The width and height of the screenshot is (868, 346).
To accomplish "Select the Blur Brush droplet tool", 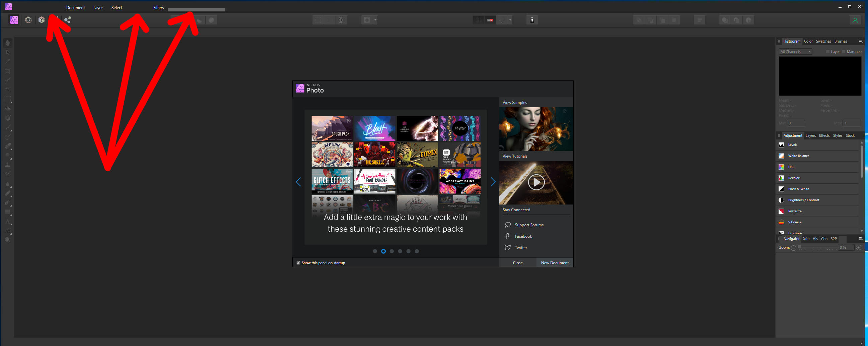I will click(8, 184).
